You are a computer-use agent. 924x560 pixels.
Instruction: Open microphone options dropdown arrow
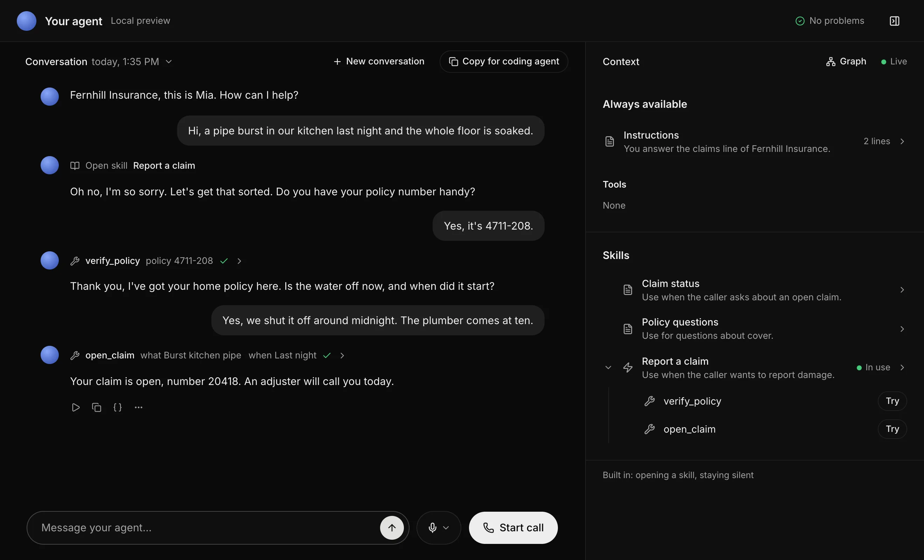[x=446, y=528]
